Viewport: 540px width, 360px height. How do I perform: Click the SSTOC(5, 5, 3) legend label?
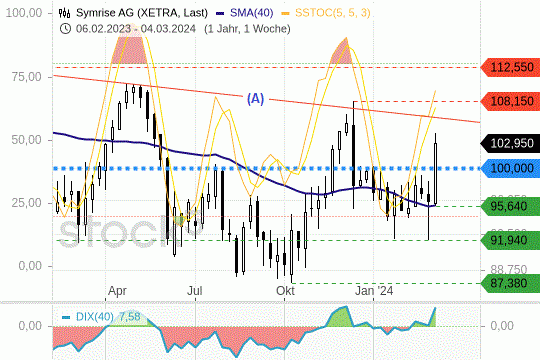click(333, 13)
